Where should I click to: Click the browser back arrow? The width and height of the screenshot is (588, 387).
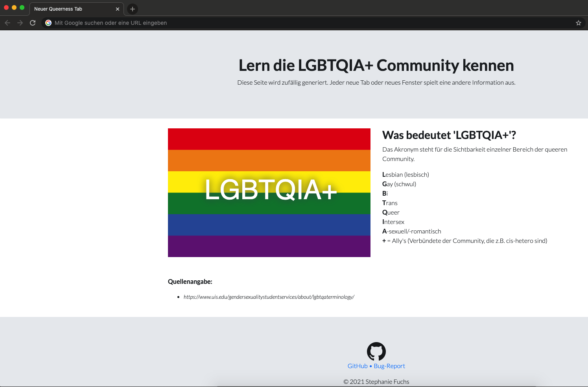7,23
